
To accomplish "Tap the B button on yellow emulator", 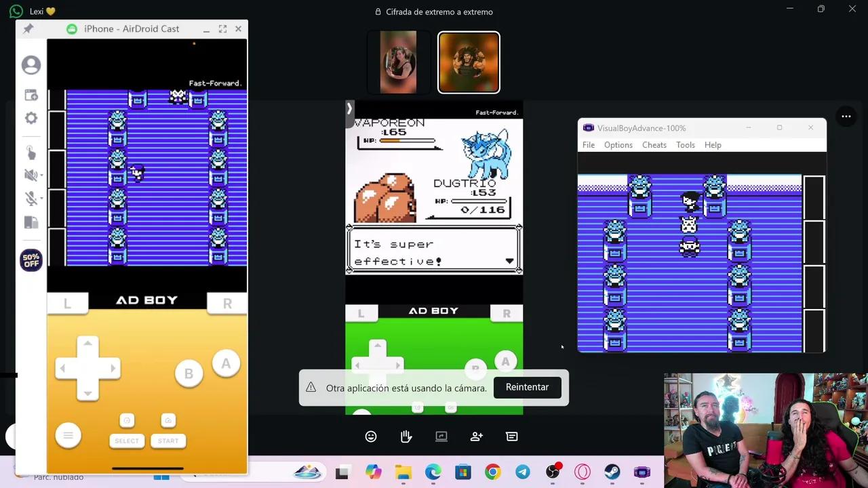I will (189, 374).
